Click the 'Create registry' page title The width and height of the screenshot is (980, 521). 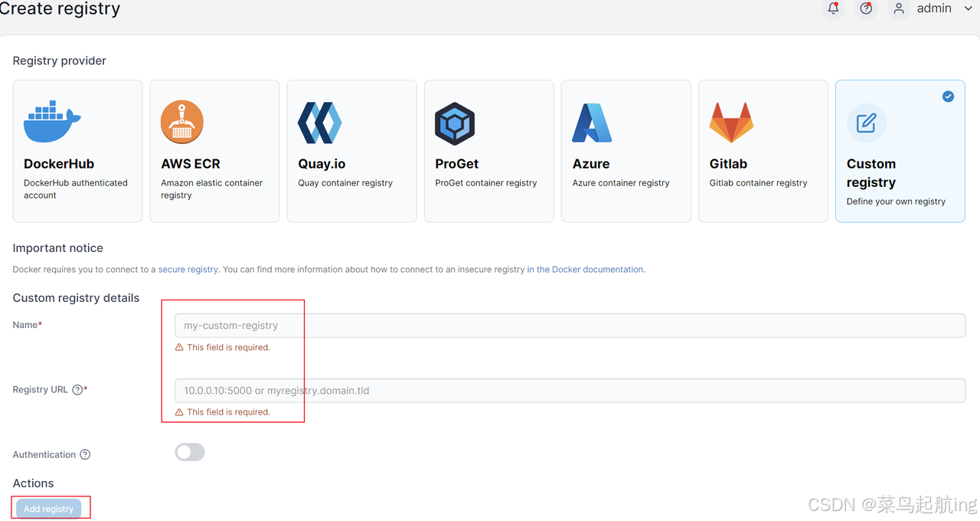60,9
